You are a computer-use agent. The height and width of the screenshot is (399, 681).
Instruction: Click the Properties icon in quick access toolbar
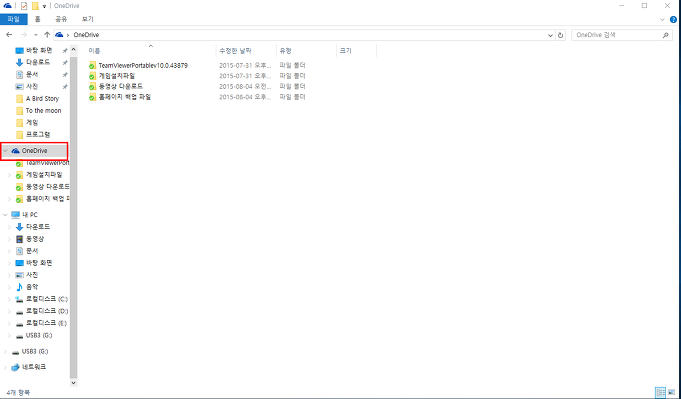point(24,6)
